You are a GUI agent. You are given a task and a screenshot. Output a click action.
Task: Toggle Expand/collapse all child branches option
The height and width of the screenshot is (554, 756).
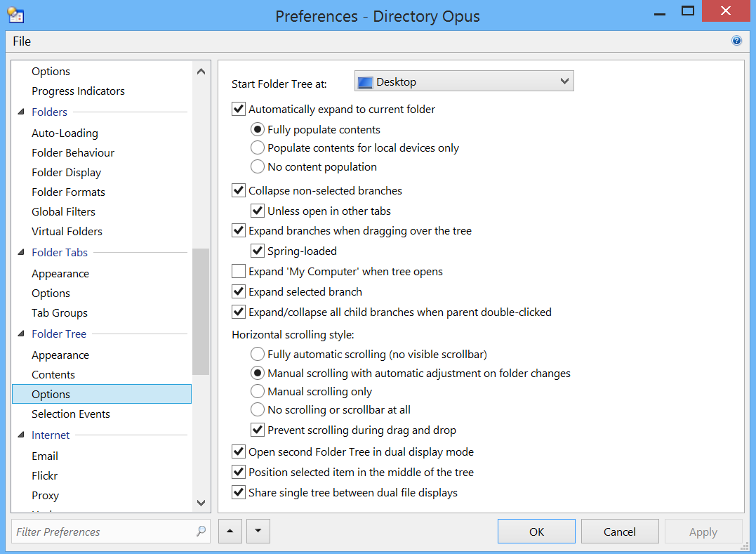tap(238, 312)
